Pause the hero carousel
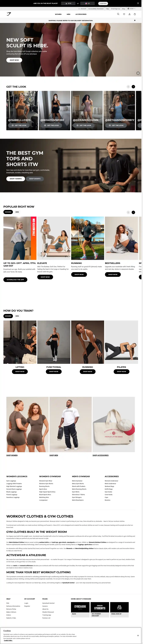The image size is (143, 644). click(x=138, y=73)
